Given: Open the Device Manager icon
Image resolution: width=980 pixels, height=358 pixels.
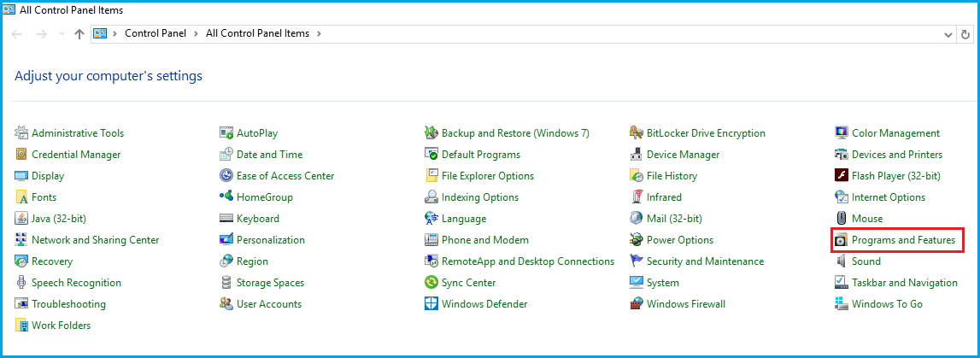Looking at the screenshot, I should 637,155.
